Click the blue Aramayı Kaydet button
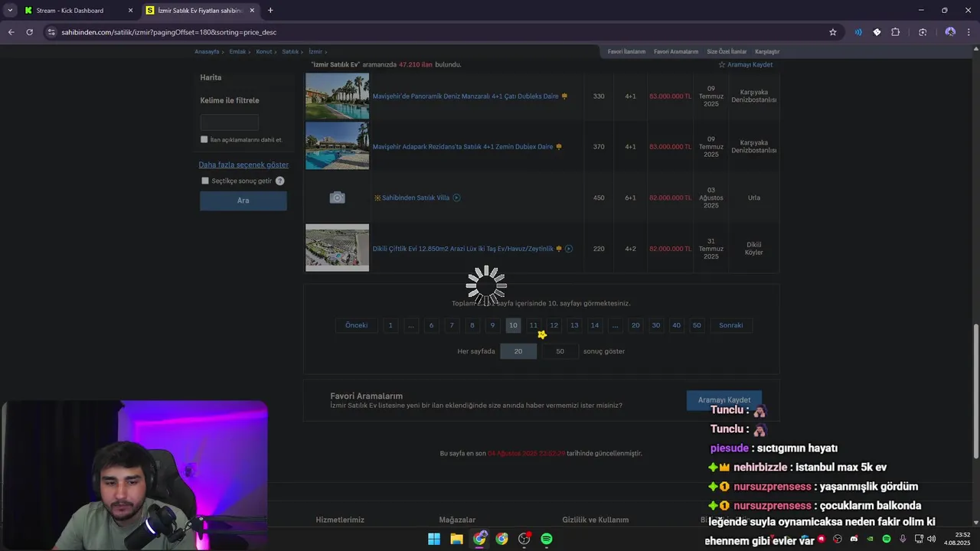 click(724, 399)
